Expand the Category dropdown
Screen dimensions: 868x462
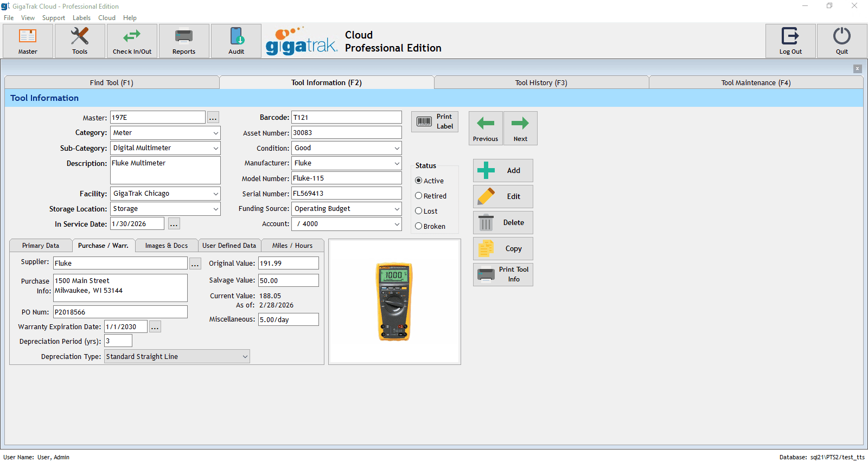tap(215, 133)
